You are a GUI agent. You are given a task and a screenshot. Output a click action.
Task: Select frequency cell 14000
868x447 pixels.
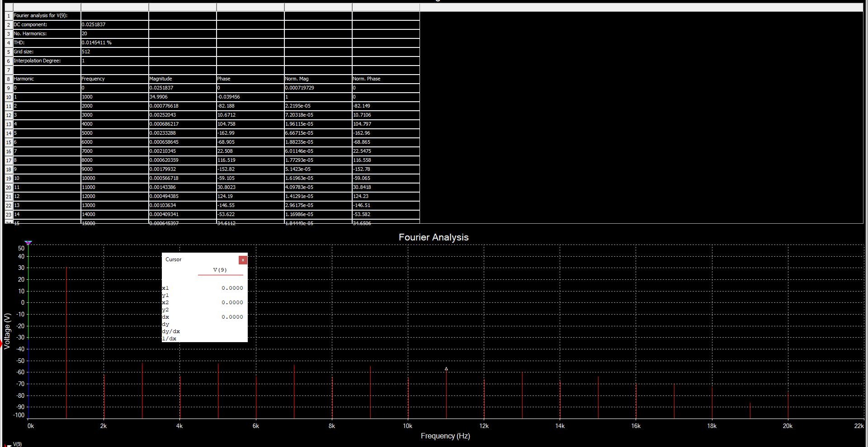(x=115, y=215)
